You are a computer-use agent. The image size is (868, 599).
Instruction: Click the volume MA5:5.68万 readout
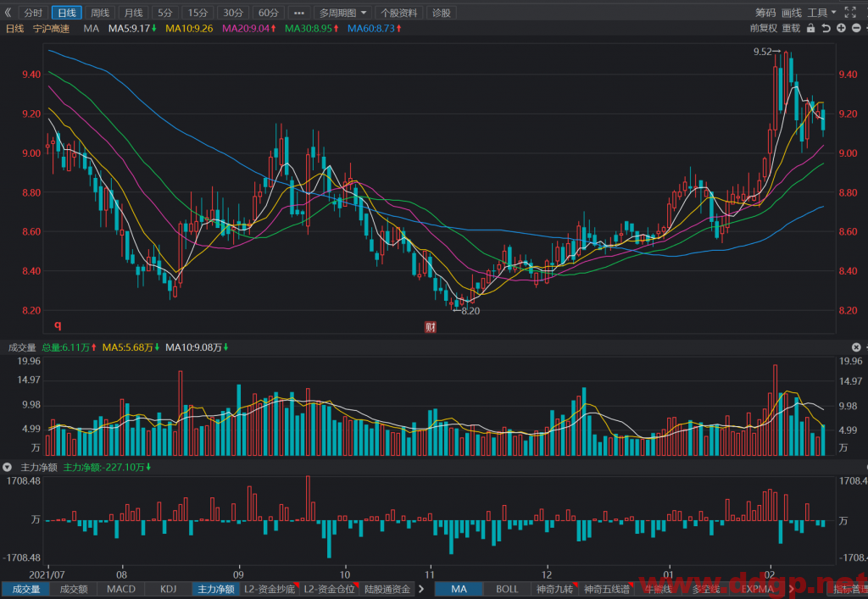click(131, 347)
